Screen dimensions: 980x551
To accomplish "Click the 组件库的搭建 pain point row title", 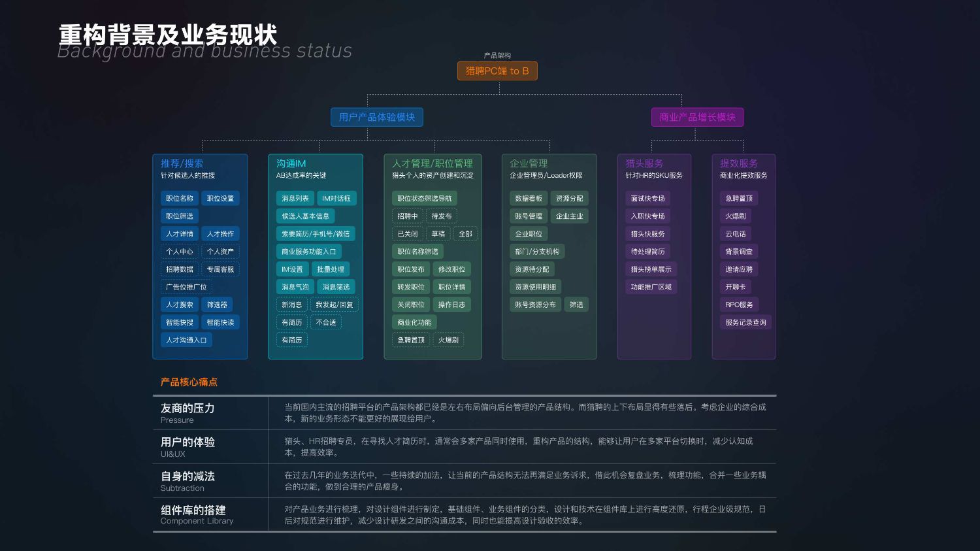I will tap(193, 510).
